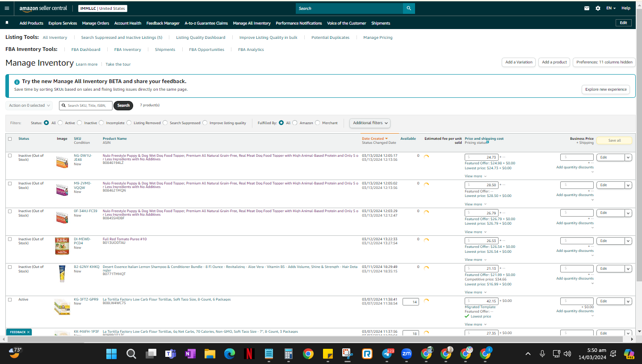Open the Action on 0 selected dropdown
Viewport: 642px width, 364px height.
coord(29,105)
